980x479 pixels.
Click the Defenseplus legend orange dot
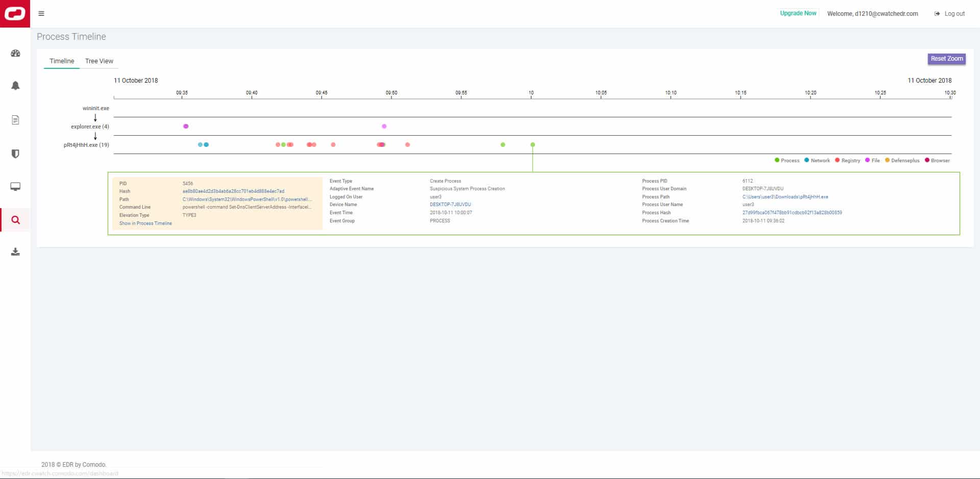(887, 160)
